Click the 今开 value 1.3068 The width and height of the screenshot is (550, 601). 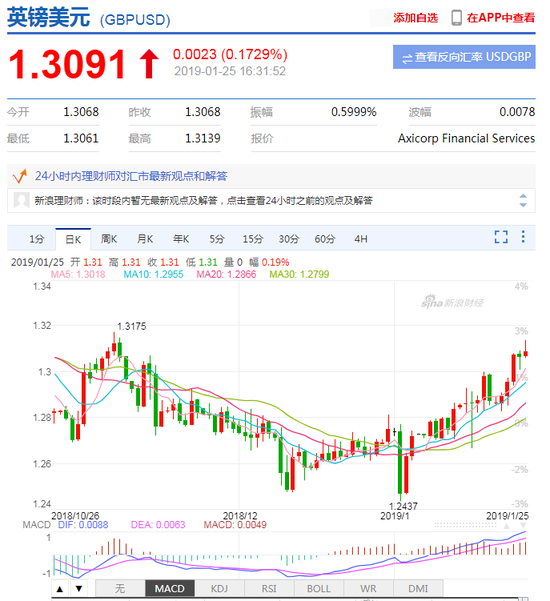point(81,112)
